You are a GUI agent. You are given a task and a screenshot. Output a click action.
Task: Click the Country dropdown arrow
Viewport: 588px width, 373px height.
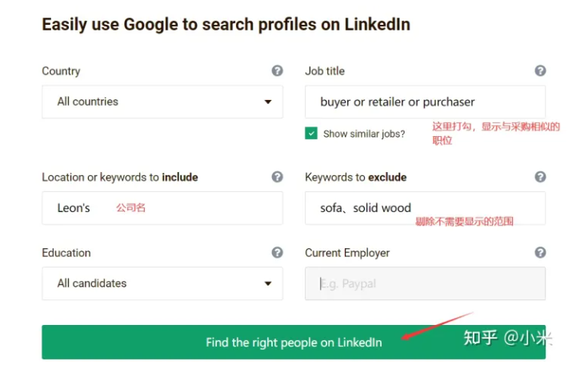pyautogui.click(x=267, y=102)
